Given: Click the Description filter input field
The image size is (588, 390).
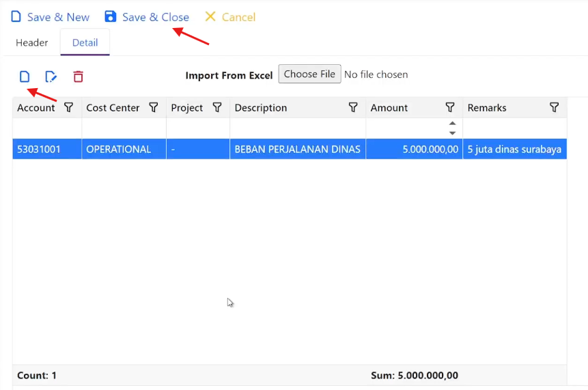Looking at the screenshot, I should click(298, 128).
